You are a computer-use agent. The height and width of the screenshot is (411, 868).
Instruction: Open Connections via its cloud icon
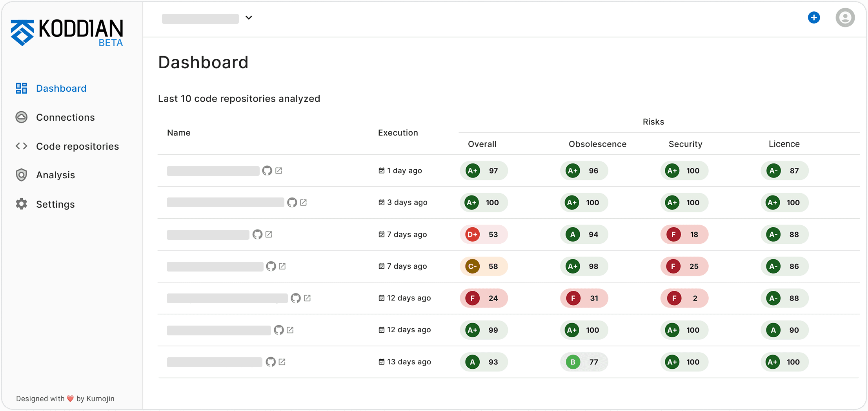point(22,117)
